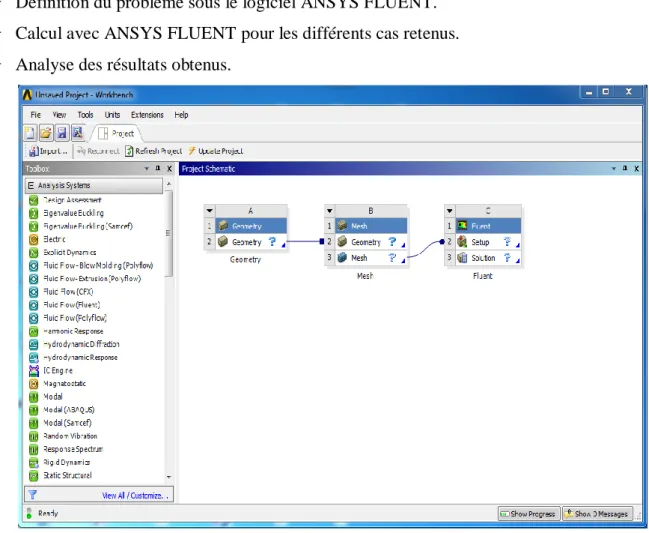The image size is (649, 533).
Task: Close the Toolbox panel
Action: click(169, 169)
